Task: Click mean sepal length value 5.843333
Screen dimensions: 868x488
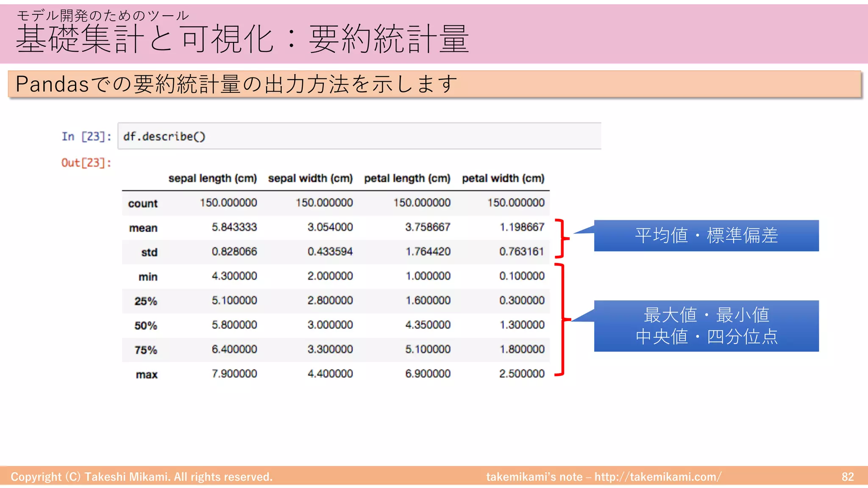Action: (x=234, y=227)
